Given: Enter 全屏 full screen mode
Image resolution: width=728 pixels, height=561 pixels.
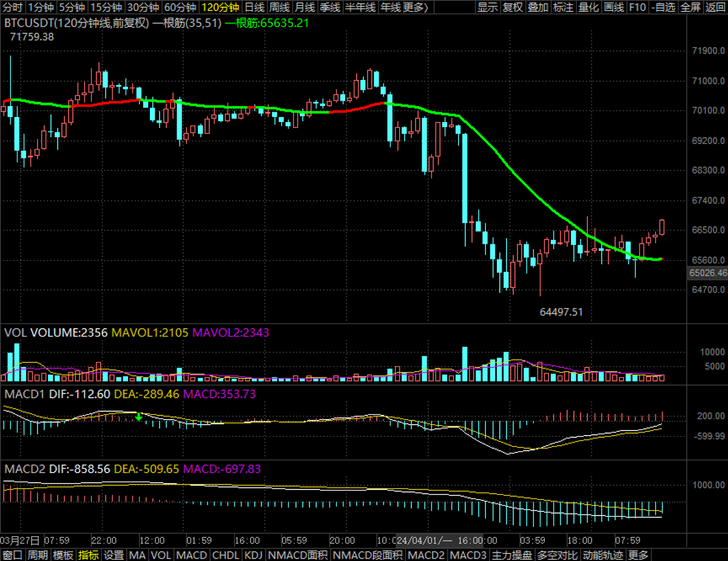Looking at the screenshot, I should pos(690,7).
